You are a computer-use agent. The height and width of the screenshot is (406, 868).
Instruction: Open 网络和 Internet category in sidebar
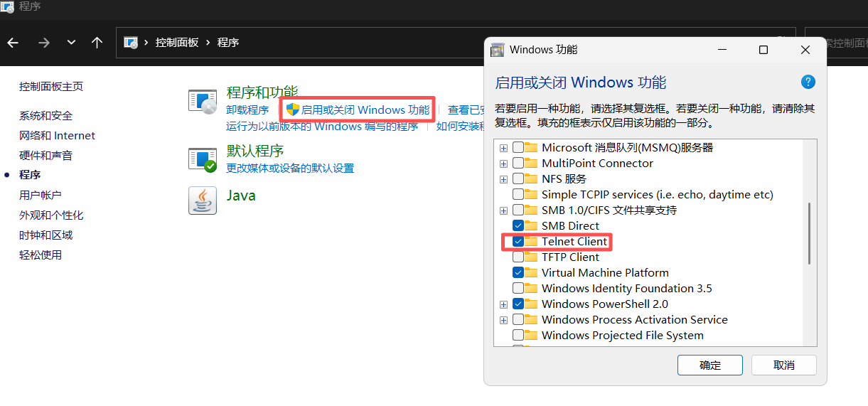click(57, 136)
